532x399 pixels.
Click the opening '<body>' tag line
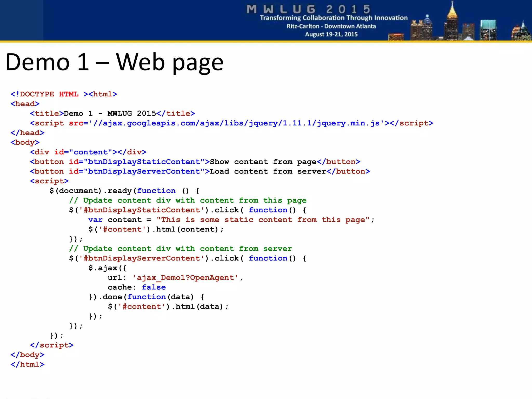(25, 142)
